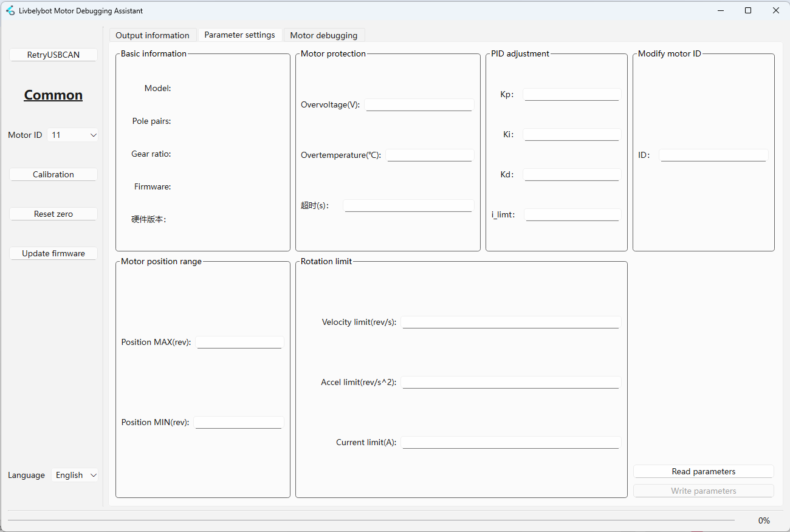The image size is (790, 532).
Task: Focus the Kd input box
Action: pos(571,175)
